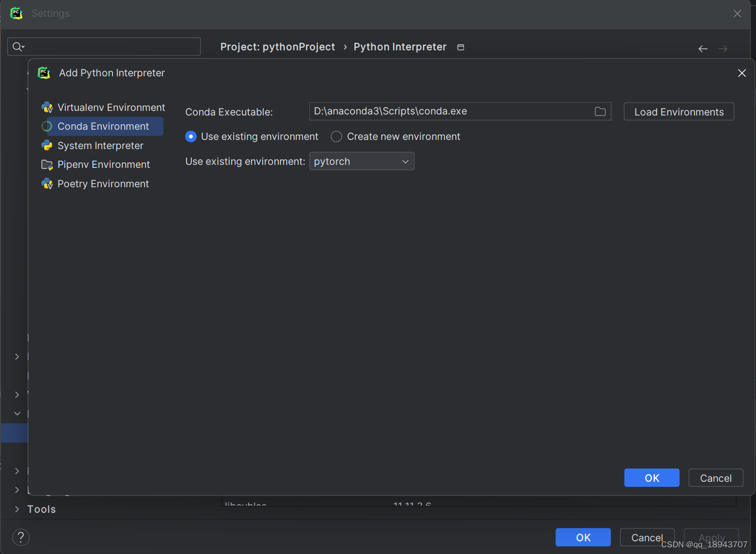Click the Pipenv Environment folder icon
This screenshot has height=554, width=756.
click(x=47, y=164)
